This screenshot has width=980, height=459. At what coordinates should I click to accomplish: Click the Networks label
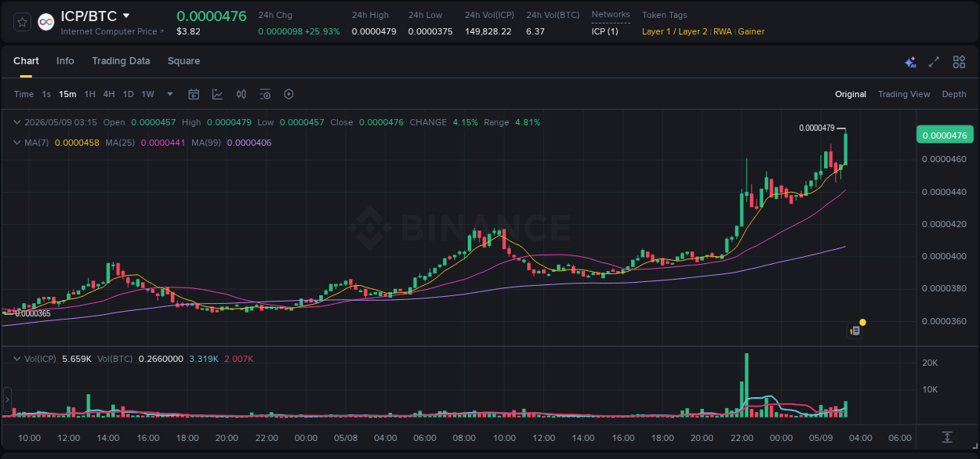click(x=611, y=15)
